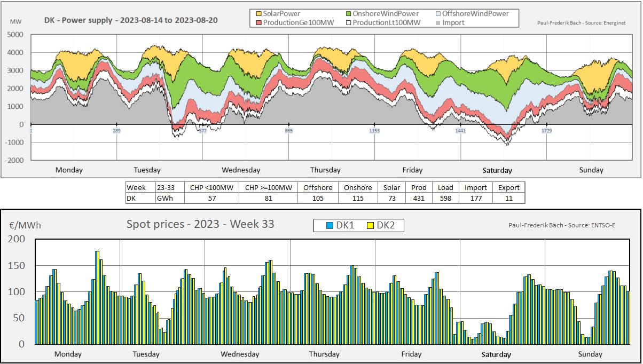Click the blue DK1 legend swatch
This screenshot has width=643, height=364.
click(330, 226)
